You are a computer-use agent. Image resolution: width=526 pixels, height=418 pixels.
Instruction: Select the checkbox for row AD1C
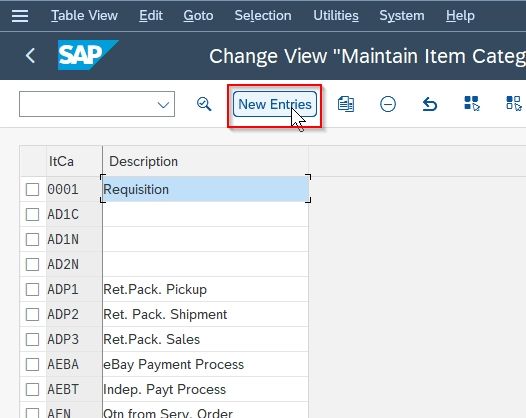[x=32, y=214]
